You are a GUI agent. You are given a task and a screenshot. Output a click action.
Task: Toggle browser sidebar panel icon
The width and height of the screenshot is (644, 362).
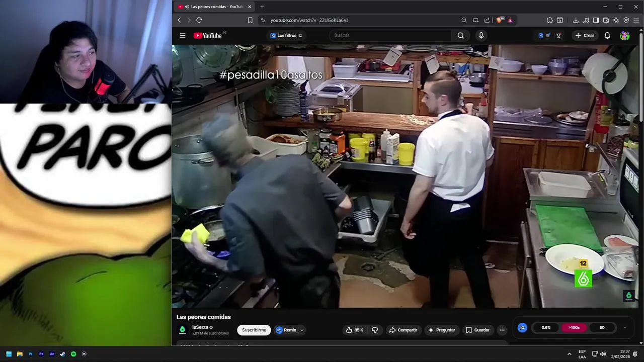(596, 20)
